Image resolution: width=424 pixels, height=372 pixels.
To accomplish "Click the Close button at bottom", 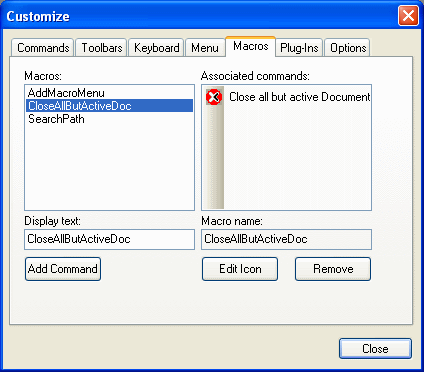I will coord(375,349).
